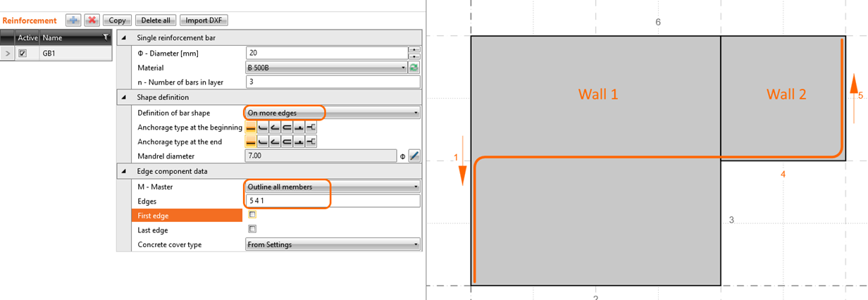The image size is (868, 300).
Task: Click the First edge label
Action: coord(153,215)
